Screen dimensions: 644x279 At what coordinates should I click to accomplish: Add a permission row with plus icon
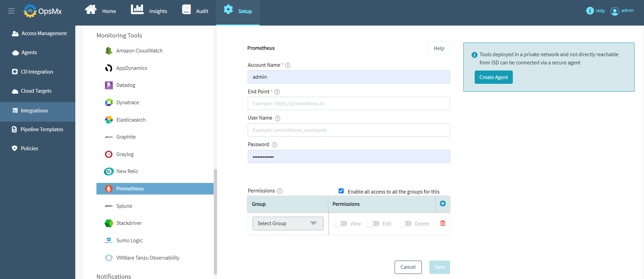tap(443, 203)
